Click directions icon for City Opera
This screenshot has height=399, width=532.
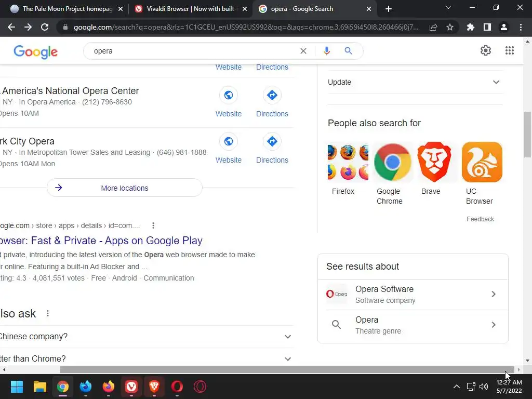(272, 141)
